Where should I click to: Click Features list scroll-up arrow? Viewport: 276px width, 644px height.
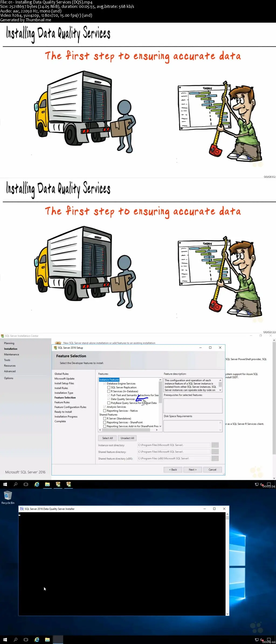click(x=160, y=380)
